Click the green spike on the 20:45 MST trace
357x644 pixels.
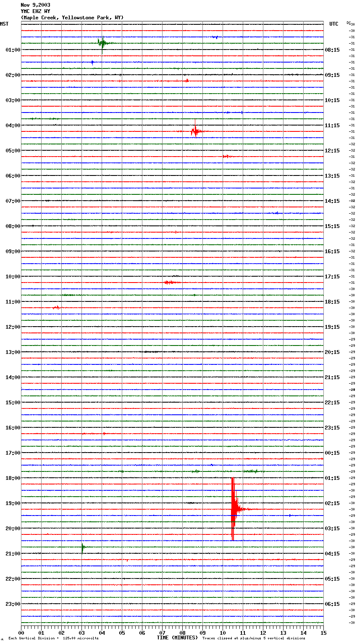[82, 547]
